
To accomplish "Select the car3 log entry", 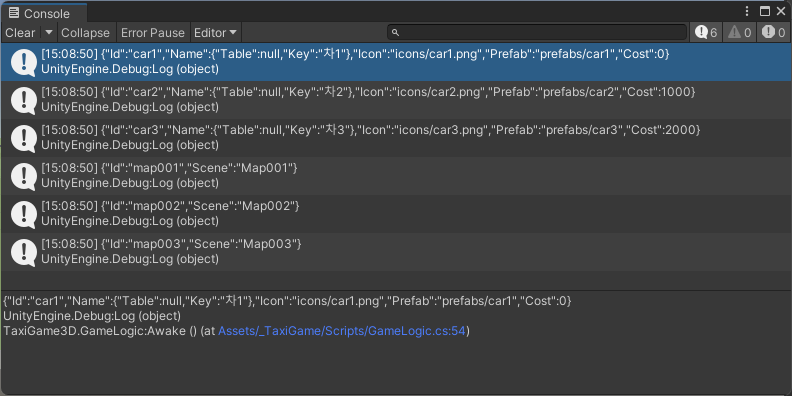I will 396,137.
